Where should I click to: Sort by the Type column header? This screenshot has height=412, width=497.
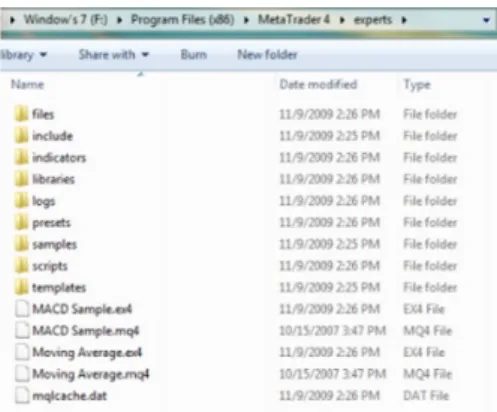pos(417,85)
